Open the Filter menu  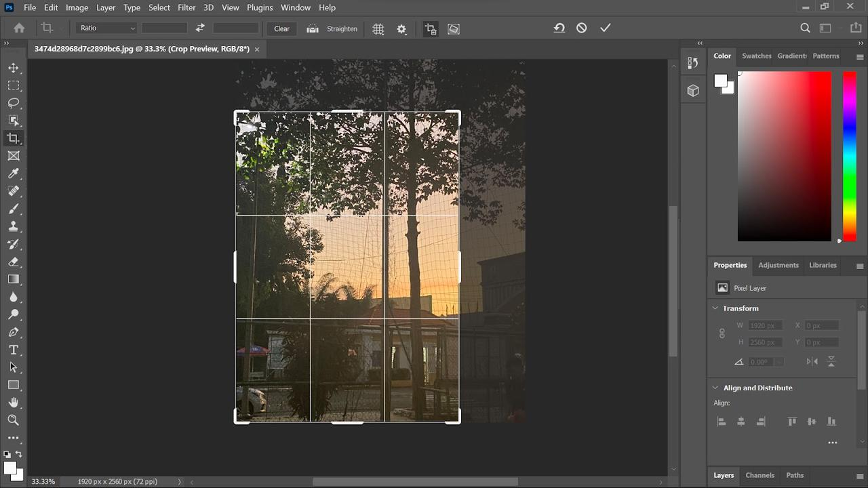[186, 7]
